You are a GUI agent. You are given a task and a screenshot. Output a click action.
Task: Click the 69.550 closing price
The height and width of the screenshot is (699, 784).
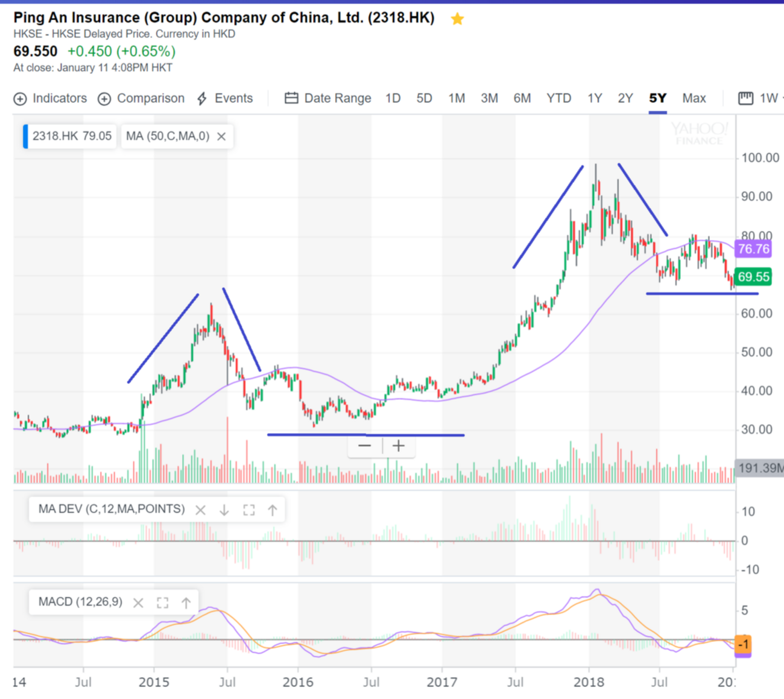tap(36, 51)
